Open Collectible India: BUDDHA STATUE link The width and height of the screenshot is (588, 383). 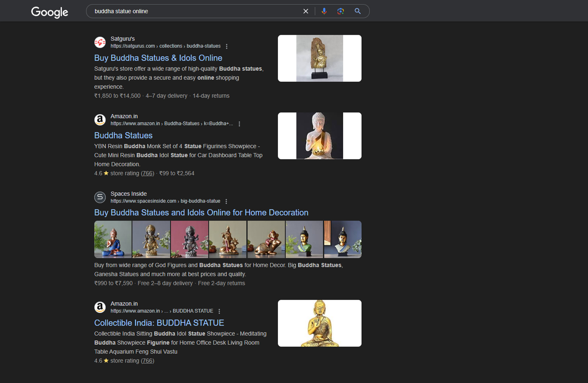tap(159, 323)
